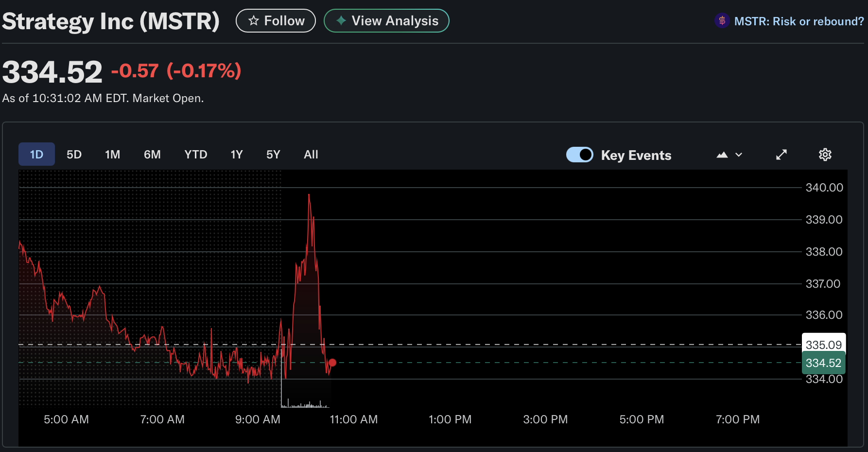Switch chart to 1M range
The image size is (868, 452).
(112, 155)
